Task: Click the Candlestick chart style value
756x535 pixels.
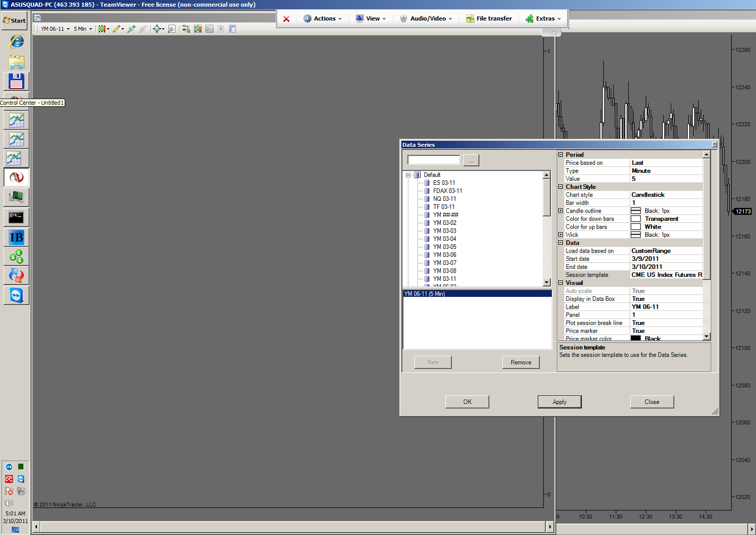Action: click(666, 195)
